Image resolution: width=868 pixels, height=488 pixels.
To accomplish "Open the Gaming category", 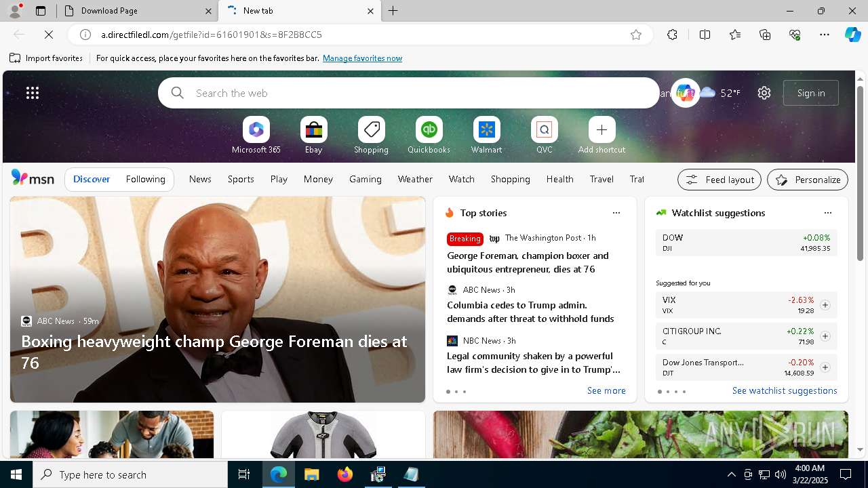I will click(x=366, y=179).
